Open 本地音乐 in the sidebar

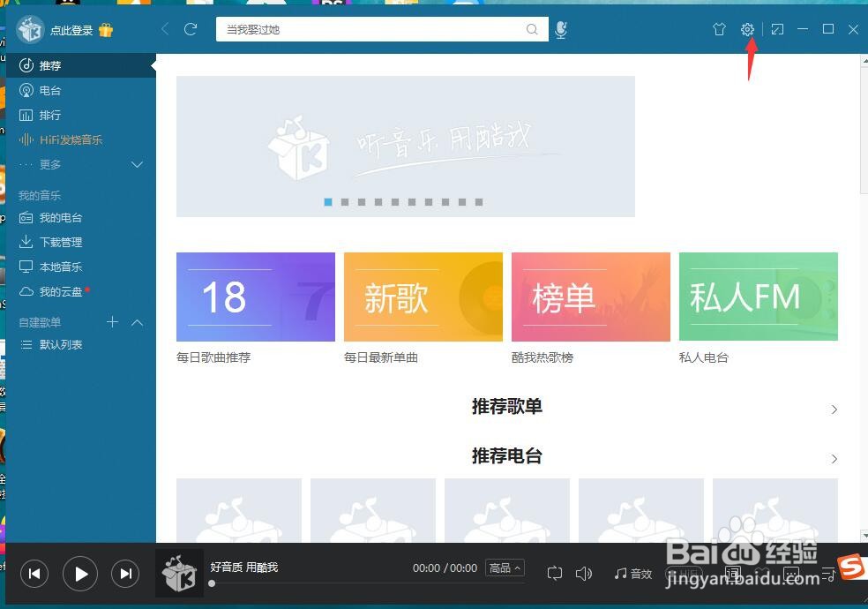pos(81,267)
